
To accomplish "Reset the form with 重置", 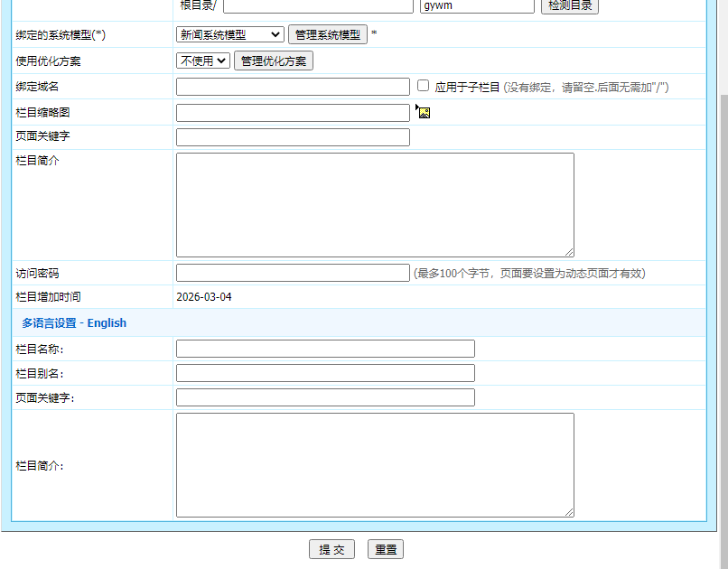I will click(x=386, y=548).
